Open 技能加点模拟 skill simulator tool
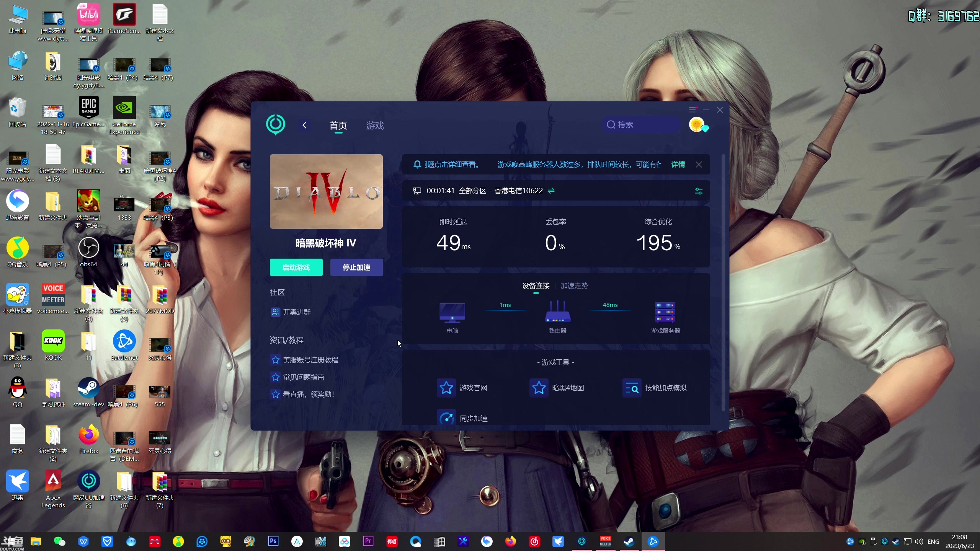 point(655,388)
